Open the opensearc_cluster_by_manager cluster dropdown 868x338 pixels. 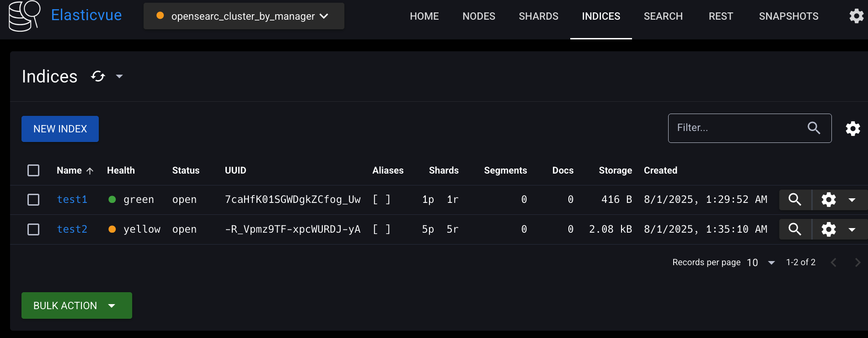(x=244, y=16)
